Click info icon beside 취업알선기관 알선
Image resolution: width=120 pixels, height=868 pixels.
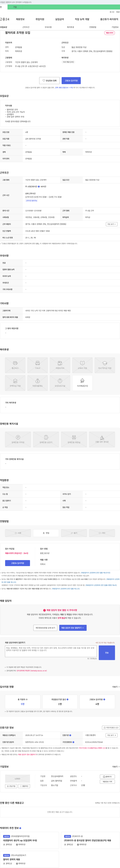point(67,700)
